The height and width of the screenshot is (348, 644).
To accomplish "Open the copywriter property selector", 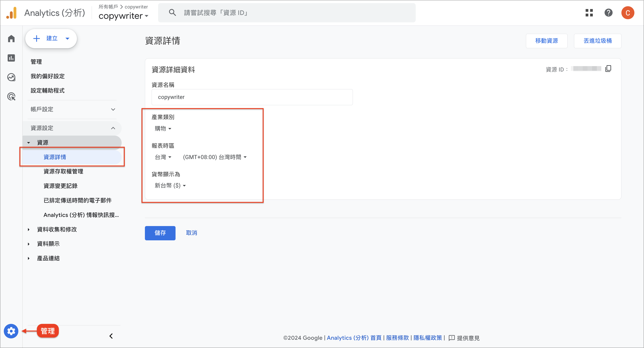I will point(123,16).
